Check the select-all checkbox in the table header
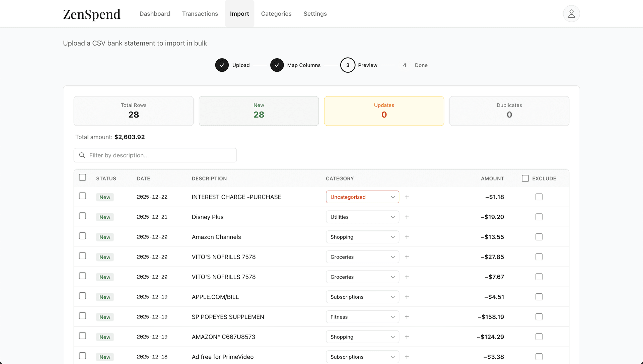 point(82,177)
